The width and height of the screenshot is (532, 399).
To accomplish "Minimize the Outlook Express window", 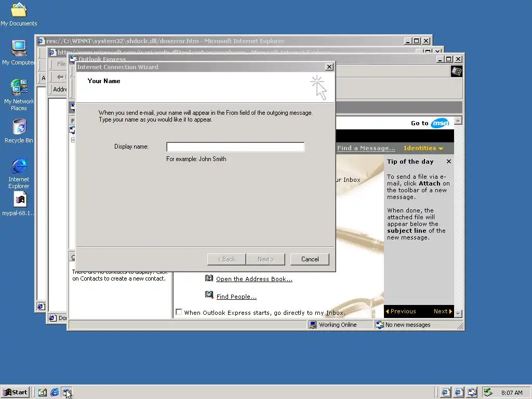I will tap(440, 59).
